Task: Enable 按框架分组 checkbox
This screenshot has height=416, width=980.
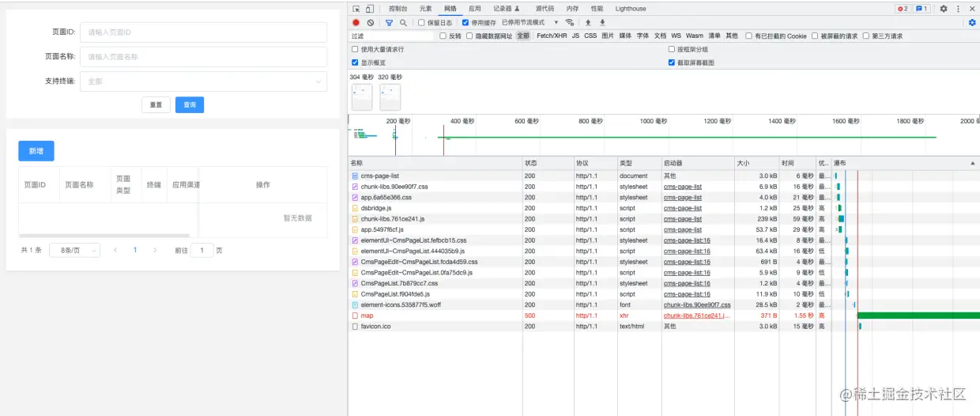Action: pos(672,49)
